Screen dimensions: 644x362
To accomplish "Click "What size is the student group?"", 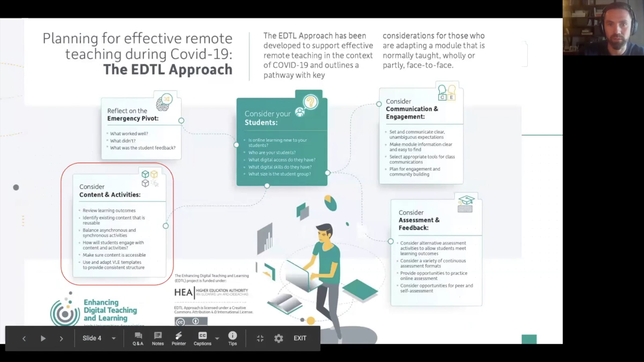I will pyautogui.click(x=280, y=174).
